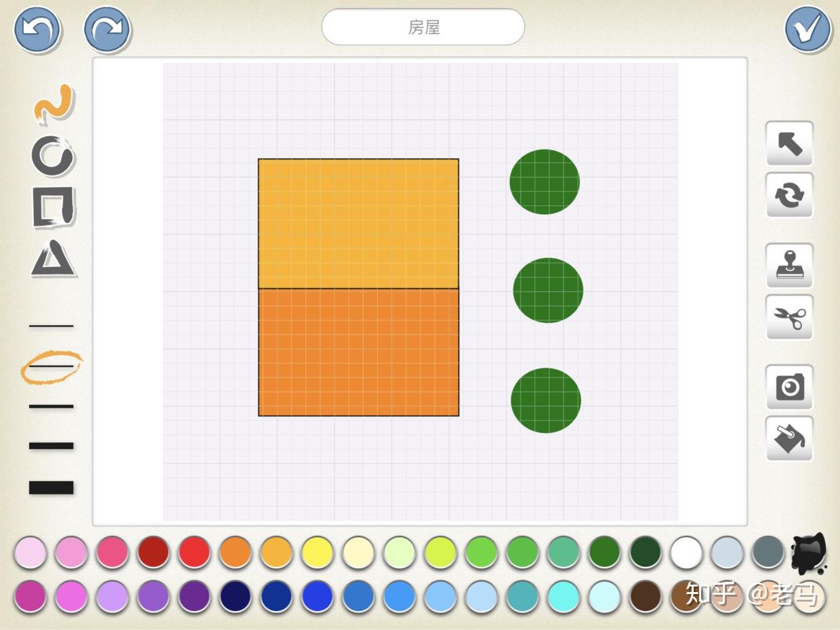Open the camera tool
The height and width of the screenshot is (630, 840).
[x=789, y=387]
